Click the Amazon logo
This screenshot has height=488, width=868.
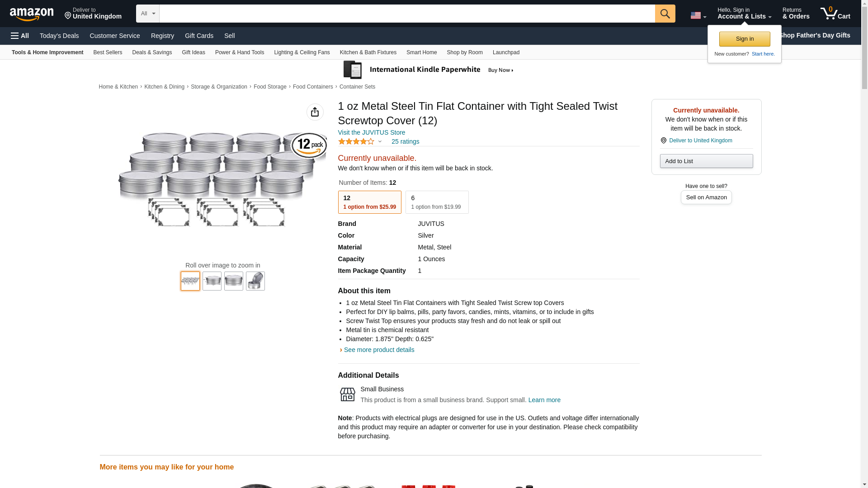pos(32,14)
